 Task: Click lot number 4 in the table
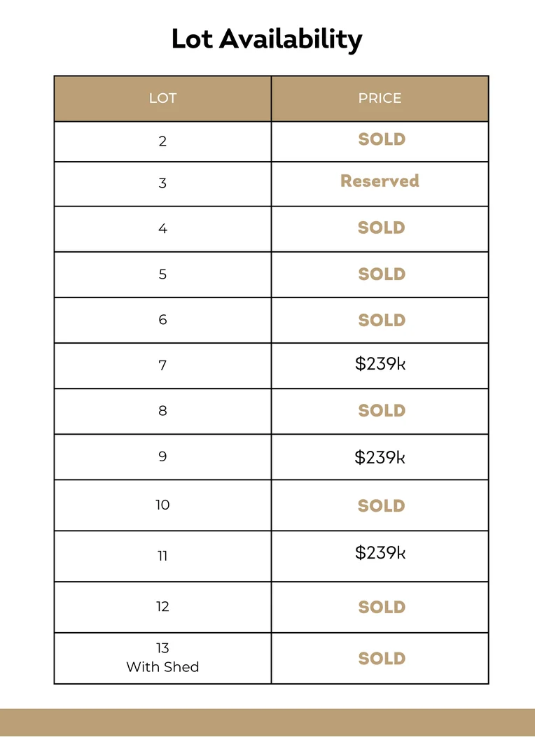pos(162,229)
